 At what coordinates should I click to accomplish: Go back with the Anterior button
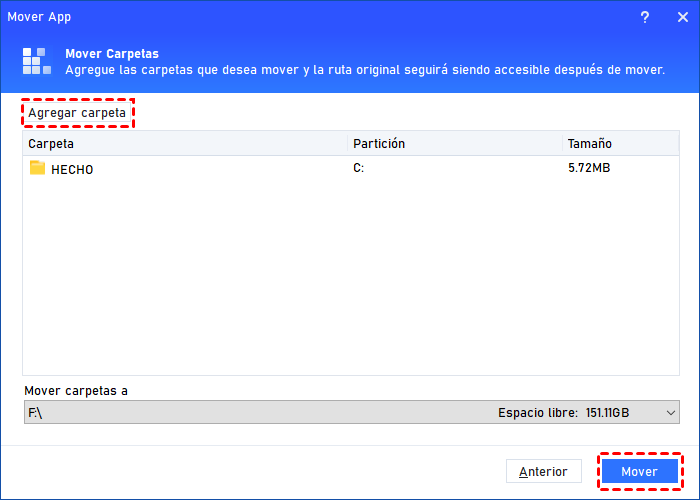[x=543, y=471]
